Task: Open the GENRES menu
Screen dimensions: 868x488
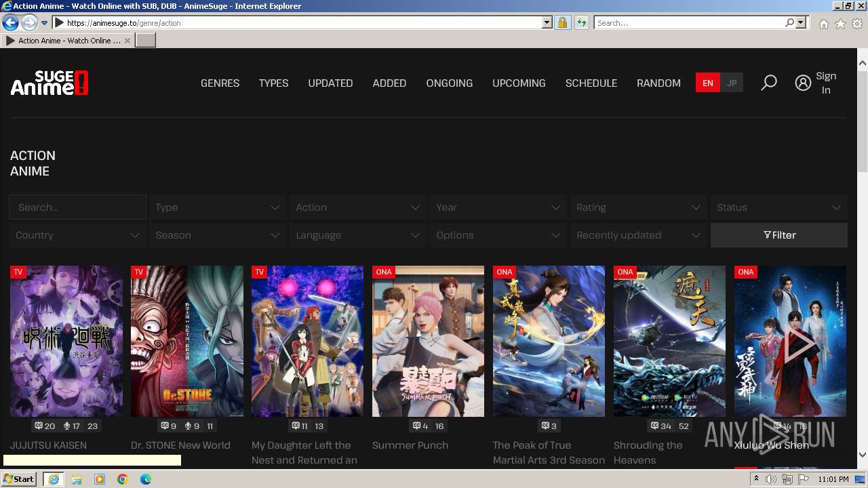Action: (x=220, y=83)
